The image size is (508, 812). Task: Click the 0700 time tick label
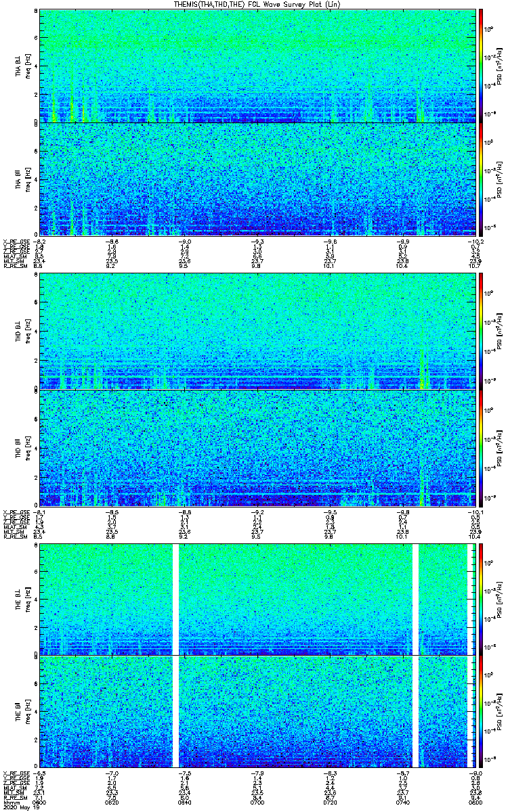(x=256, y=803)
